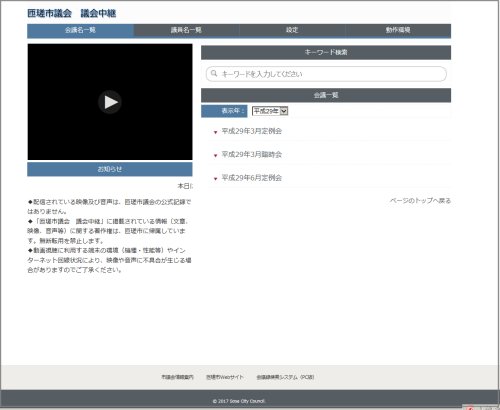
Task: Open the 設定 tab
Action: point(292,30)
